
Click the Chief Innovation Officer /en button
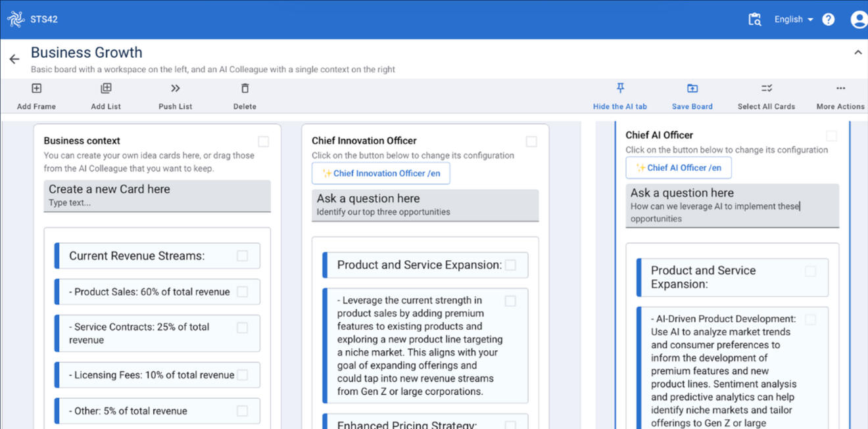pos(381,173)
